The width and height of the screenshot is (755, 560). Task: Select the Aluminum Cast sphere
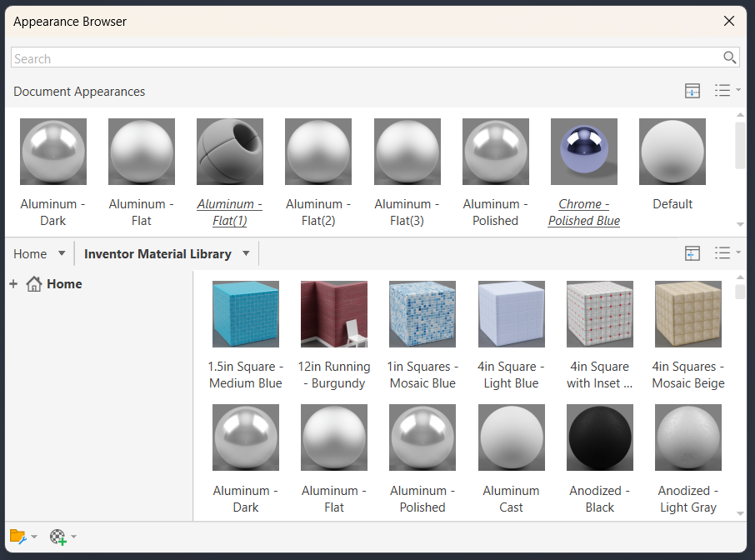(512, 437)
